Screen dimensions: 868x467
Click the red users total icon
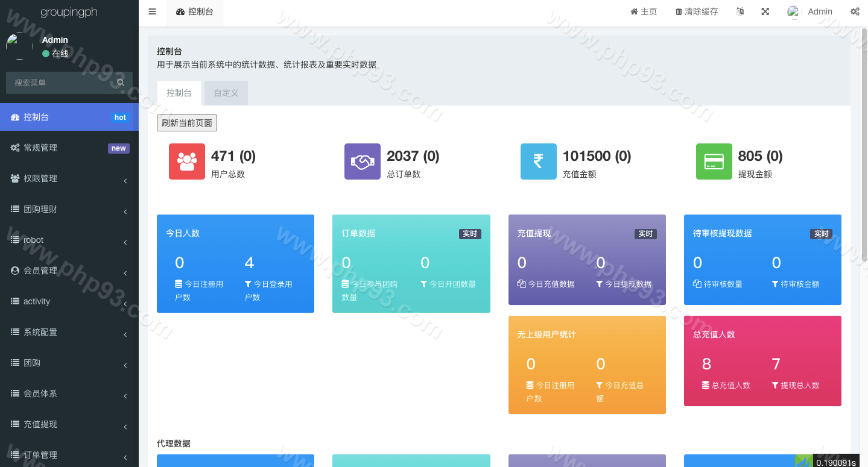(x=187, y=161)
